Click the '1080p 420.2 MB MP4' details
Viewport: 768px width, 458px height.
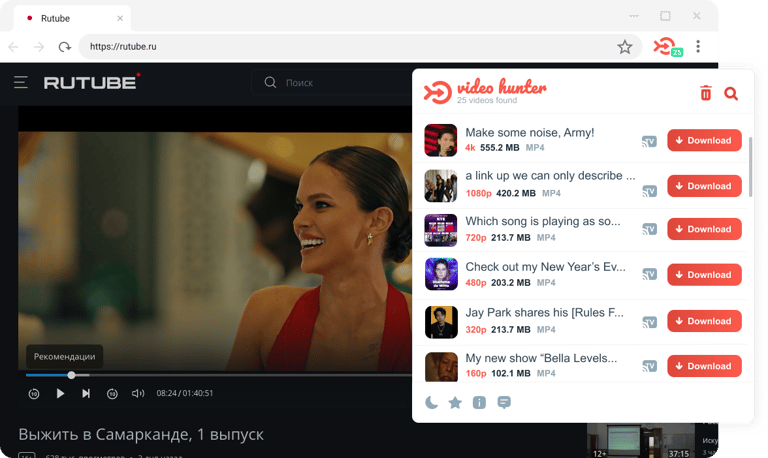pos(513,193)
